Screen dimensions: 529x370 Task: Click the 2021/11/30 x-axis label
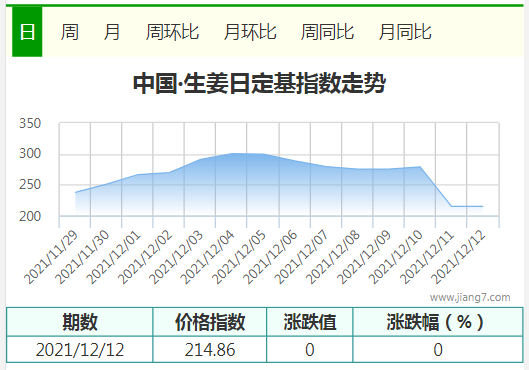(82, 257)
